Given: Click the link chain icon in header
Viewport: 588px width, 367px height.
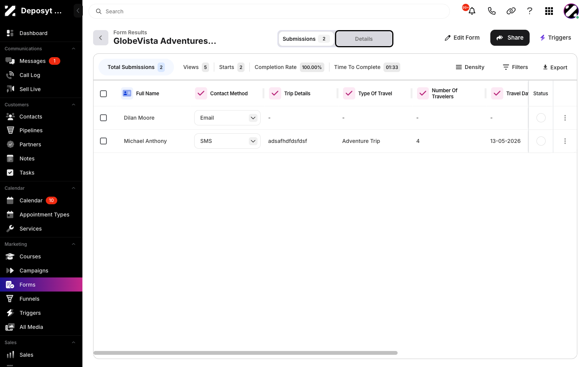Looking at the screenshot, I should pyautogui.click(x=511, y=11).
